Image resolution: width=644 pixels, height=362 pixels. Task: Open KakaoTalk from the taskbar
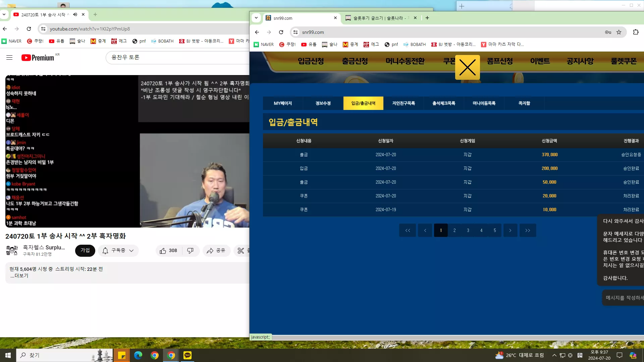(187, 355)
